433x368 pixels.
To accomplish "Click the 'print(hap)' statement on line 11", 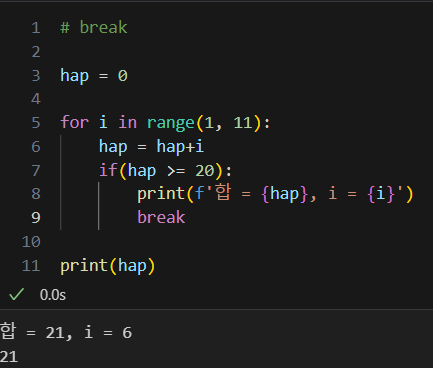I will 108,266.
